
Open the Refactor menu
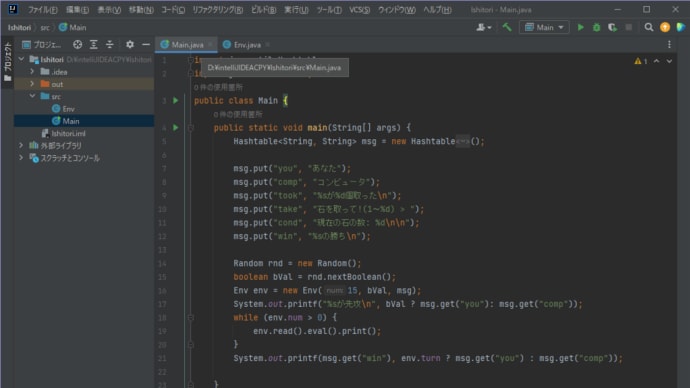point(217,10)
